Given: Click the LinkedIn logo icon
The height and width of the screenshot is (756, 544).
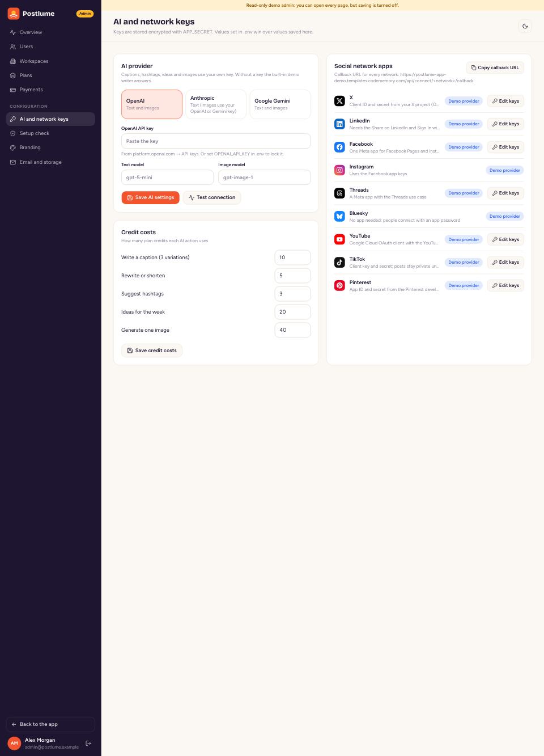Looking at the screenshot, I should coord(339,124).
